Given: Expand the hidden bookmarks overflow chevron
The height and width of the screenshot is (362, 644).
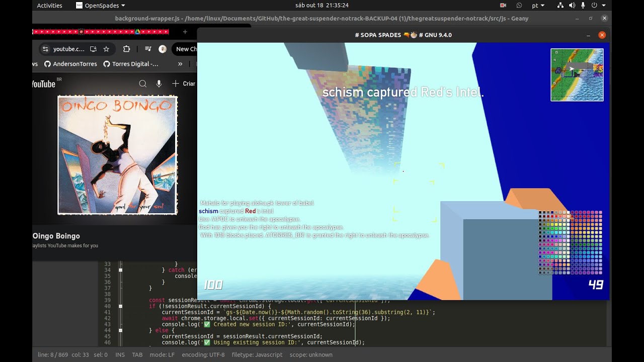Looking at the screenshot, I should click(x=180, y=64).
